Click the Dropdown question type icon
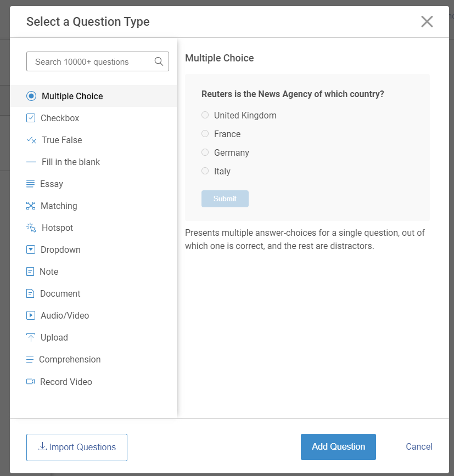 31,250
